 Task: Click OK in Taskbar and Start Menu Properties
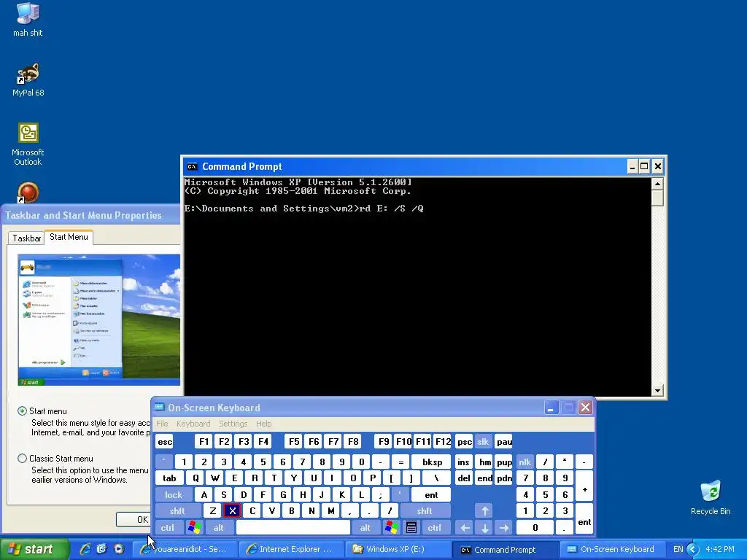pos(133,519)
